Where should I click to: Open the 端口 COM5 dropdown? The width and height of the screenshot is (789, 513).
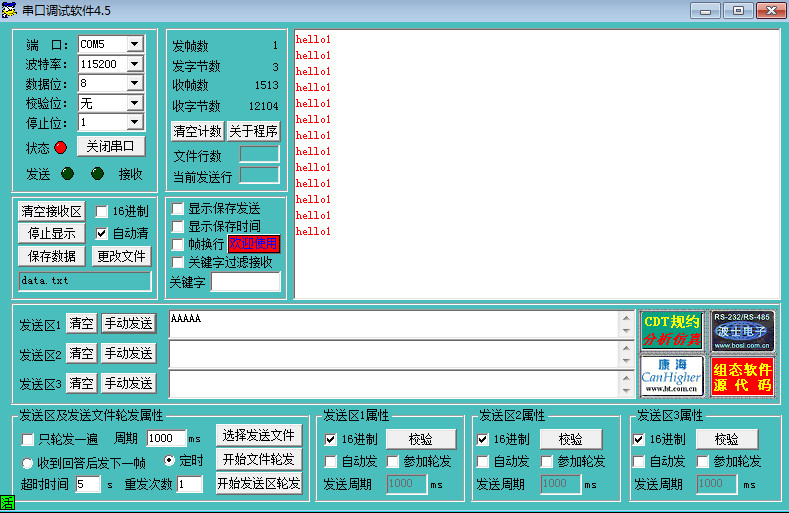[134, 44]
